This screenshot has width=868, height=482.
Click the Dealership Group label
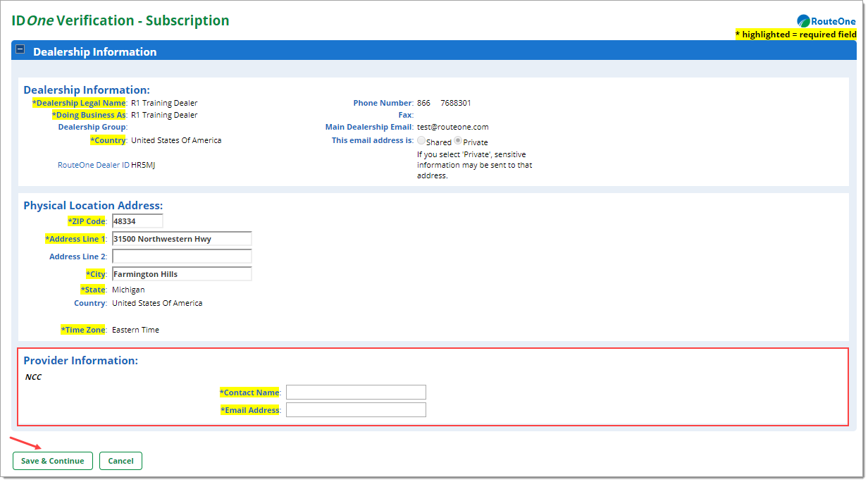click(x=92, y=127)
